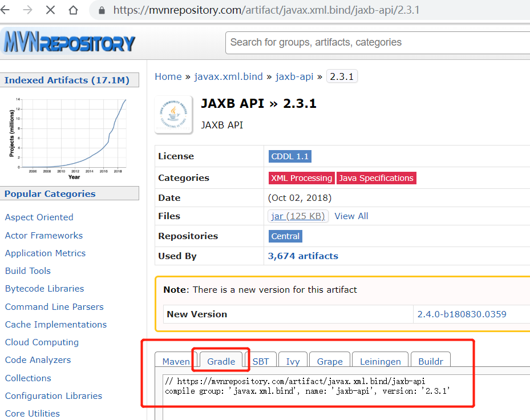Open javax.xml.bind breadcrumb link
530x420 pixels.
[x=229, y=76]
